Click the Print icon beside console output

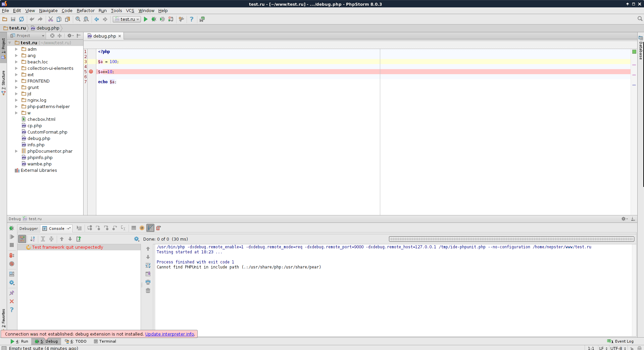coord(148,282)
